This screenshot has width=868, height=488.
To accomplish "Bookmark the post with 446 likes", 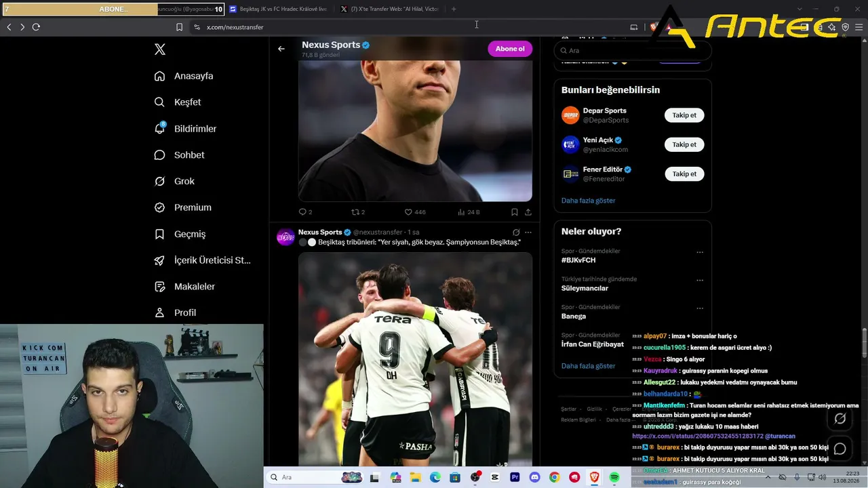I will click(515, 212).
